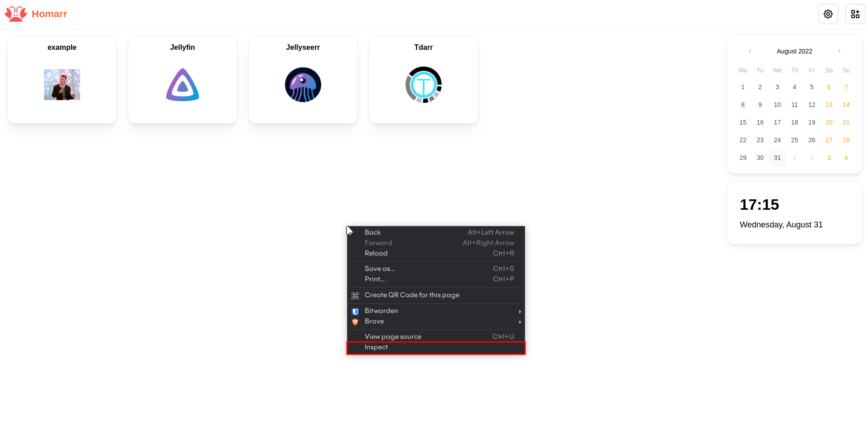Click the Tdarr tile title
This screenshot has height=429, width=868.
tap(424, 48)
